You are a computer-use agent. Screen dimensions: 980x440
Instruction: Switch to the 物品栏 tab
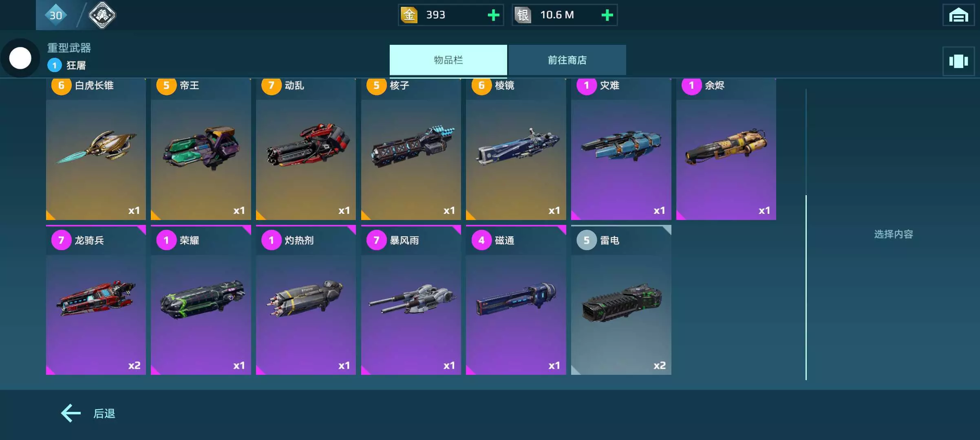click(x=448, y=60)
